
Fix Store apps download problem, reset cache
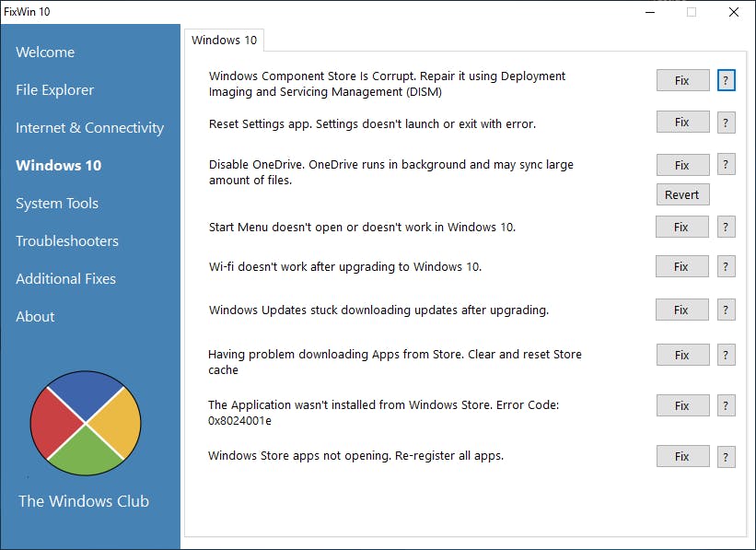tap(682, 355)
